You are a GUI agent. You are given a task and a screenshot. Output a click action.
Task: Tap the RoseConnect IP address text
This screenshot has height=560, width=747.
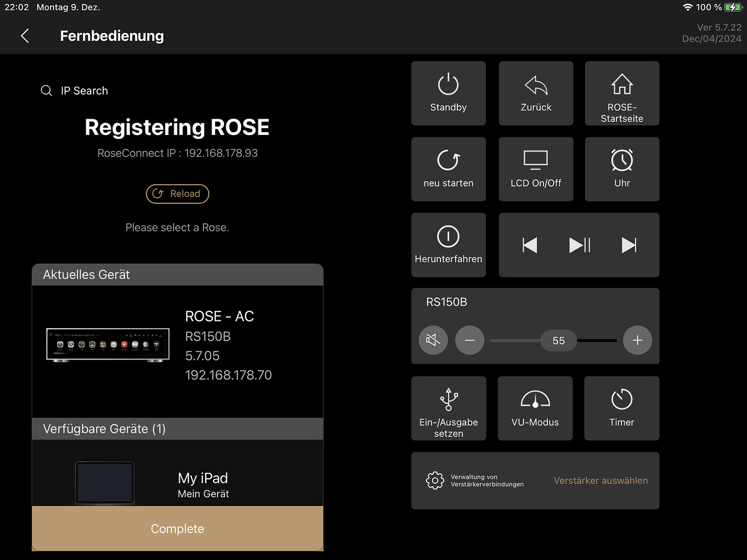(x=178, y=153)
